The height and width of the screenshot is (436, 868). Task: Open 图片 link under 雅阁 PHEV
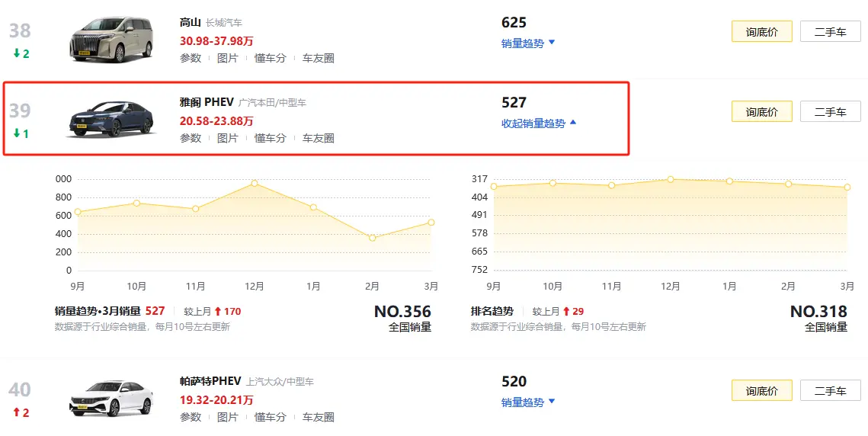tap(228, 138)
